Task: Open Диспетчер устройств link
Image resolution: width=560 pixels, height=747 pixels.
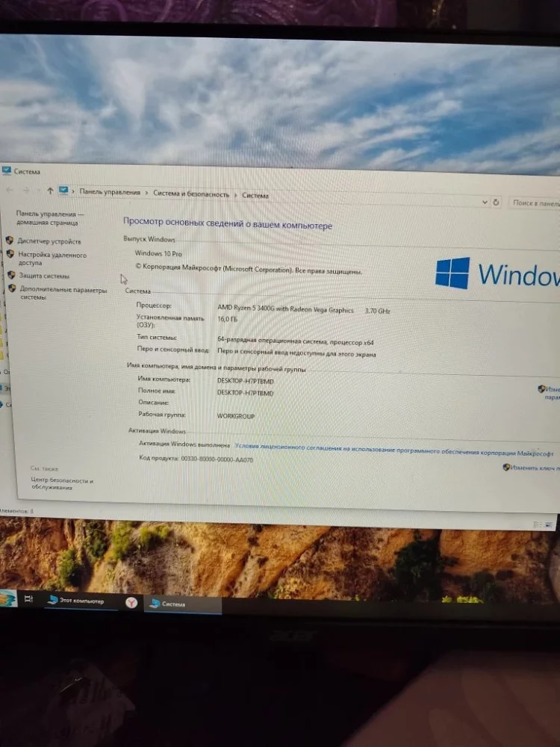Action: click(x=49, y=241)
